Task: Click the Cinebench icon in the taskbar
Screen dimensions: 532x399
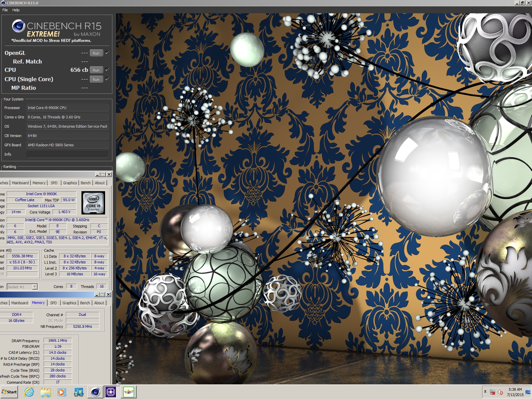Action: click(x=95, y=392)
